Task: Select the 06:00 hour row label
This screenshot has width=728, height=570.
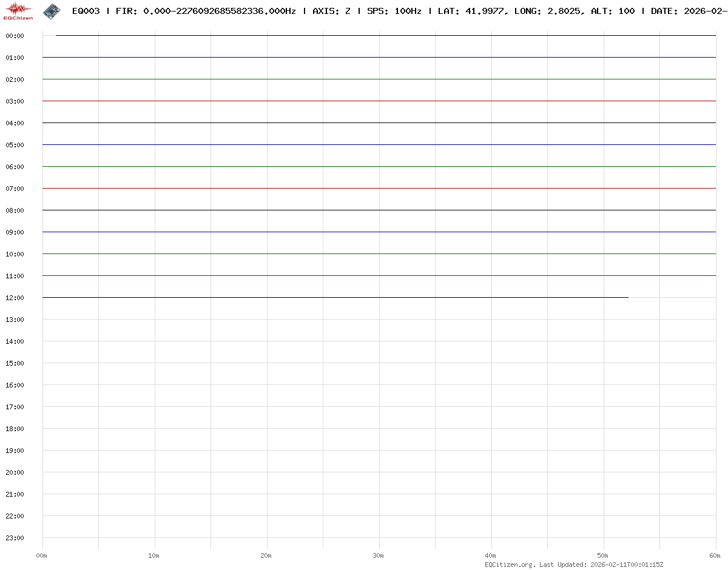Action: (15, 167)
